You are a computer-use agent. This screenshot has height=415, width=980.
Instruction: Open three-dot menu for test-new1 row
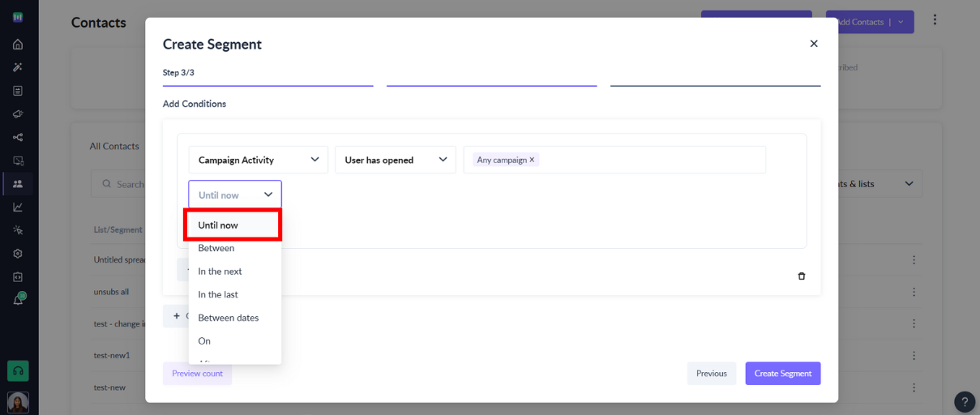pos(914,356)
